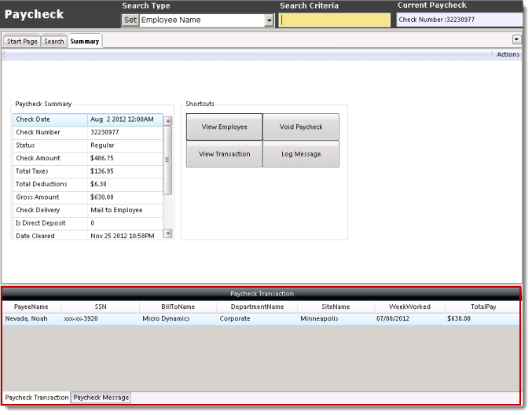Sort by the BillToName column header
The height and width of the screenshot is (415, 532).
tap(178, 307)
